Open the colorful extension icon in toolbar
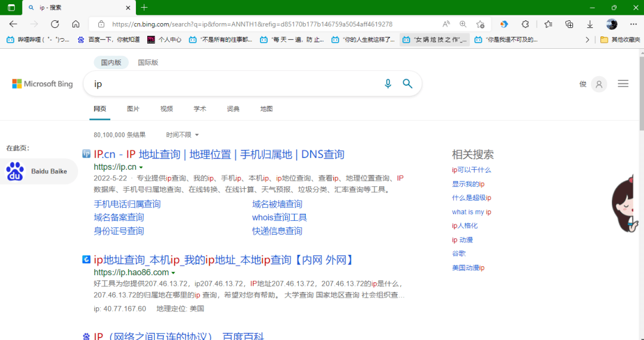 tap(504, 24)
